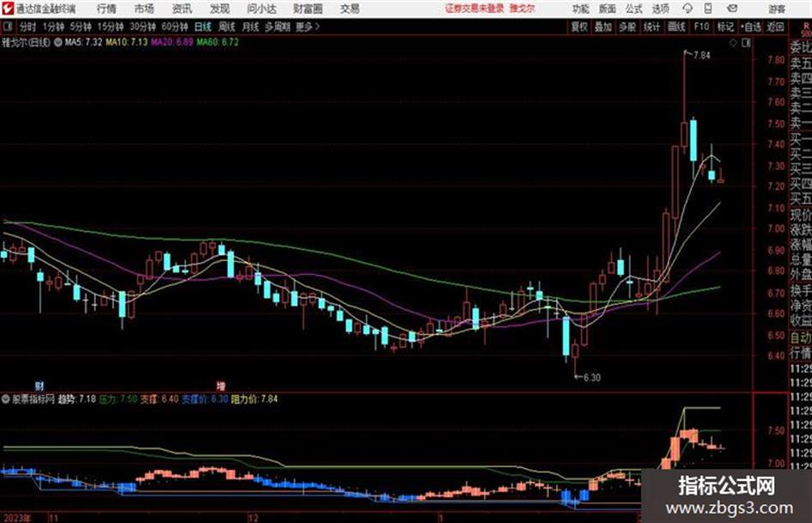Click the 叠加 overlay toolbar button
This screenshot has width=812, height=523.
(603, 27)
